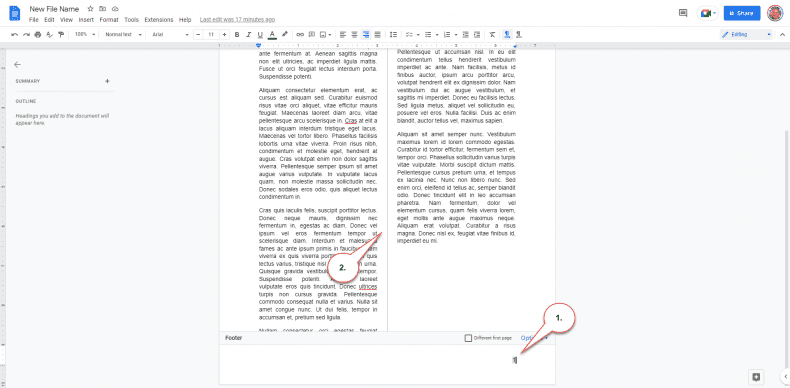This screenshot has width=790, height=388.
Task: Center align the text
Action: click(x=355, y=35)
